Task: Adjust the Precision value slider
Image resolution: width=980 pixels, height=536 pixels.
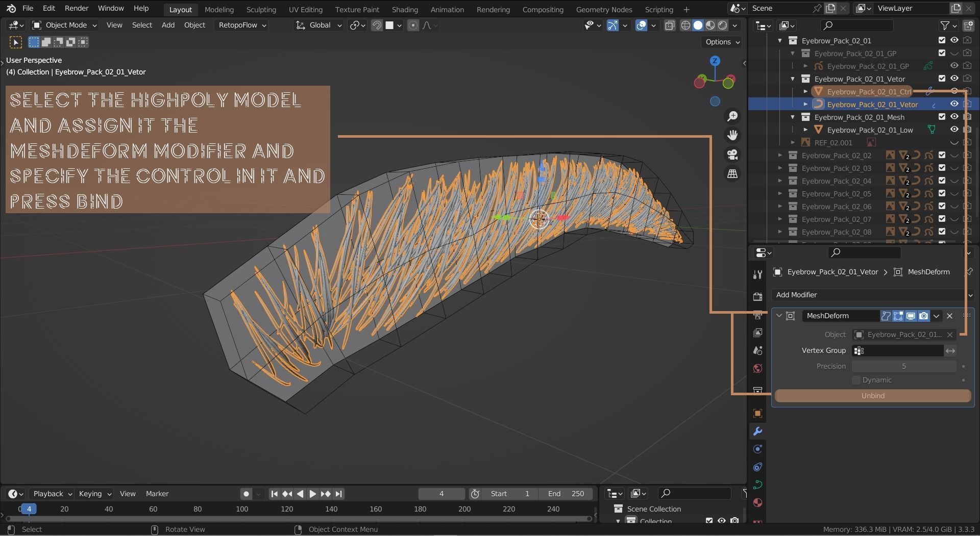Action: (x=903, y=366)
